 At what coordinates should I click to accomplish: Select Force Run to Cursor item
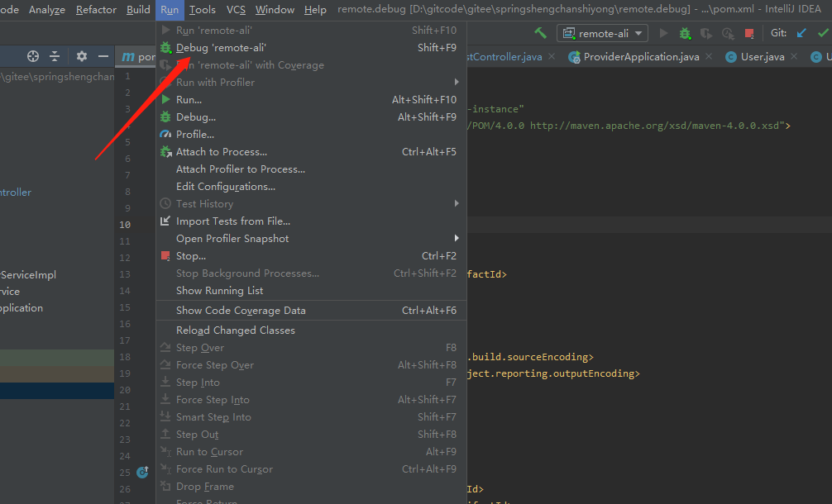tap(312, 469)
